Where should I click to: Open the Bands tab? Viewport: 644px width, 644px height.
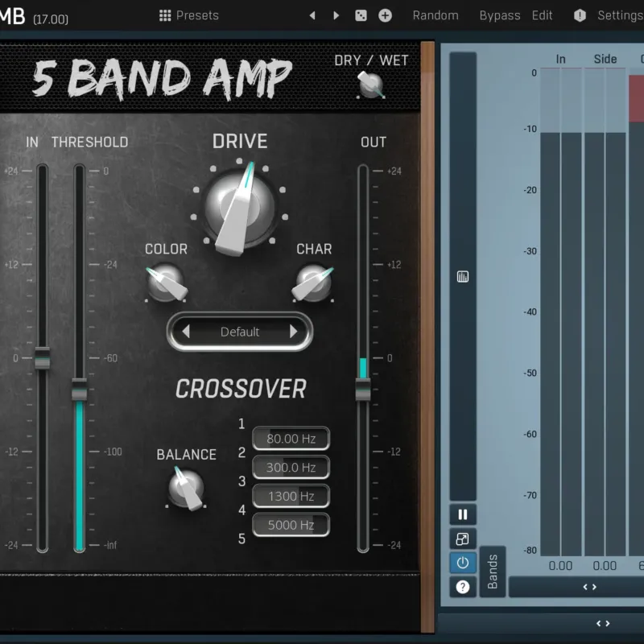[493, 572]
